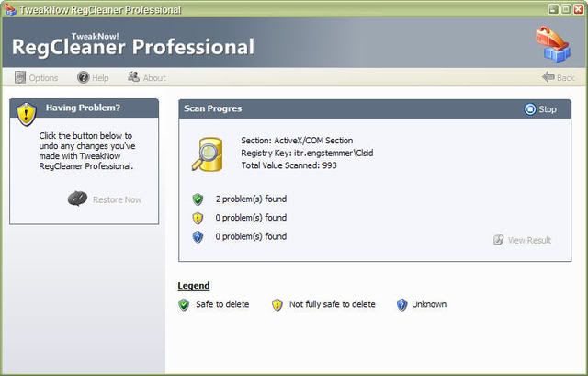Viewport: 588px width, 376px height.
Task: Select the '2 problem(s) found' text
Action: click(x=251, y=199)
